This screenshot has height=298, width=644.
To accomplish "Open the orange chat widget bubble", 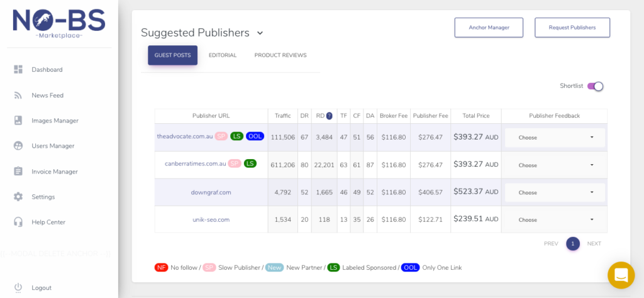I will [621, 275].
